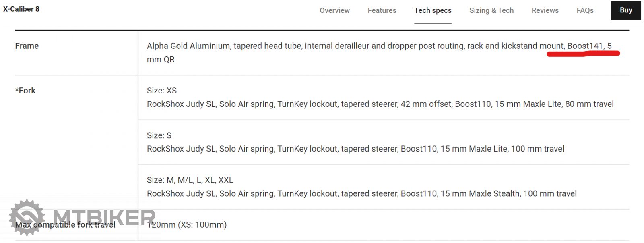The height and width of the screenshot is (243, 644).
Task: Select the Tech specs tab
Action: (x=433, y=10)
